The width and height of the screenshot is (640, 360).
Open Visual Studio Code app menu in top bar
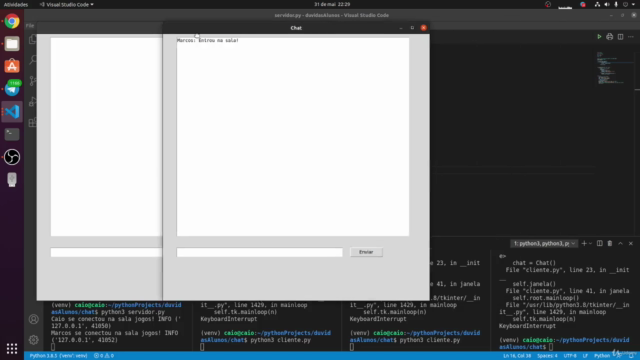coord(67,4)
